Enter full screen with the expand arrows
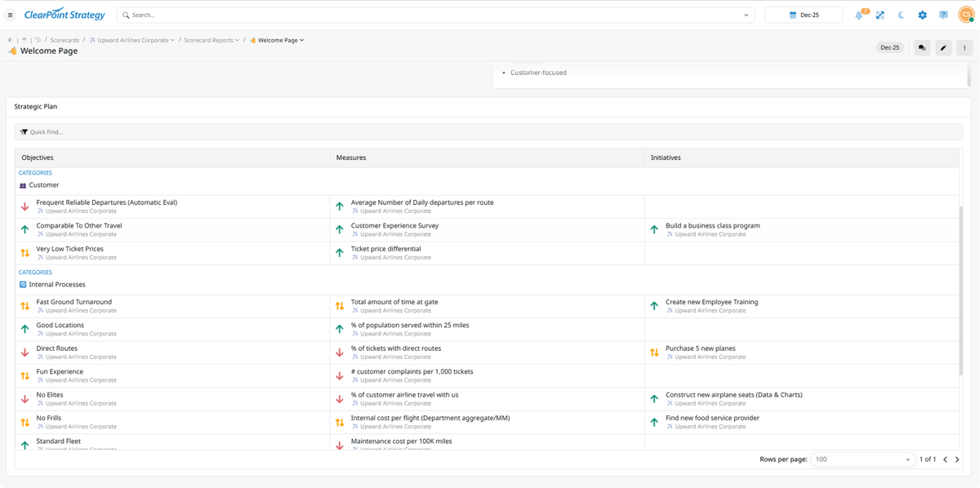The image size is (980, 488). coord(880,15)
